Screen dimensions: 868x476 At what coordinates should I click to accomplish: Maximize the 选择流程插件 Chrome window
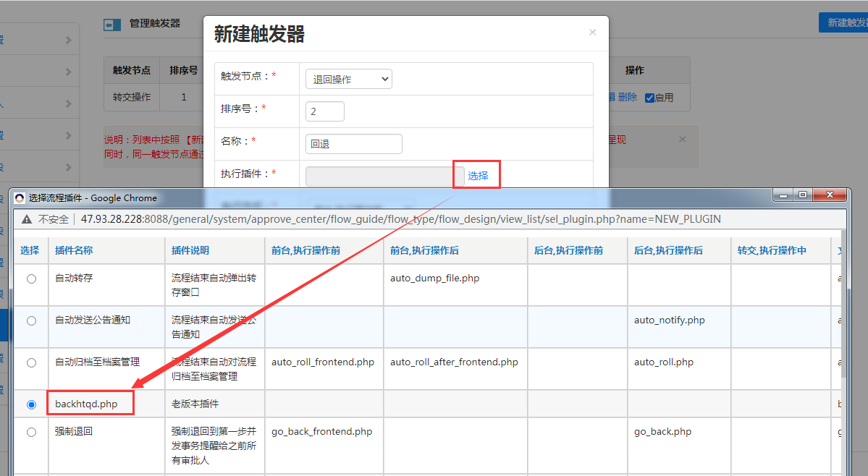coord(802,195)
